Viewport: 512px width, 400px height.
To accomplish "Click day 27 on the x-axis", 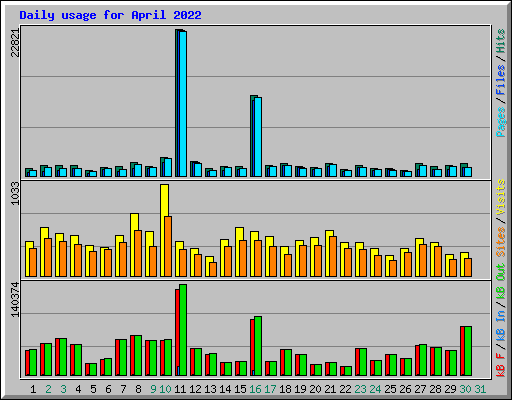I will point(420,389).
